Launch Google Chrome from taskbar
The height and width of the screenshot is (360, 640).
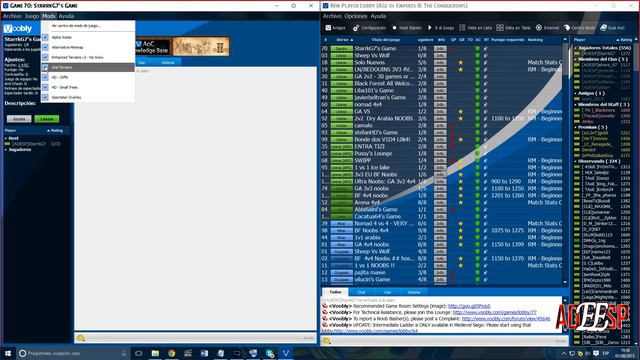click(171, 353)
